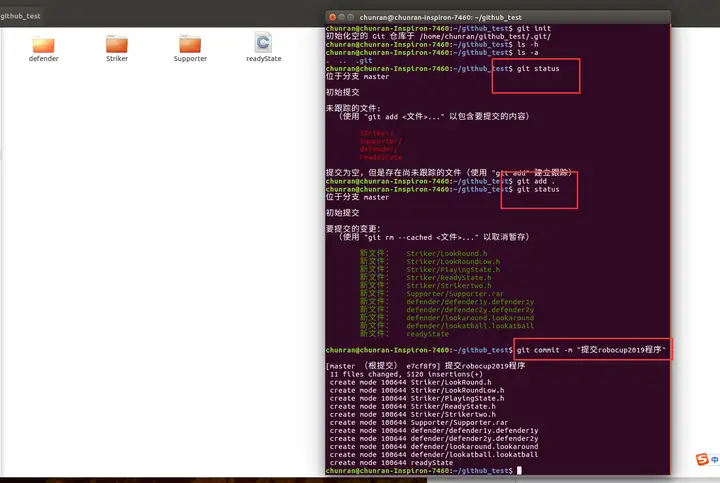Click 'create mode 100644 defender/defender1y.defender1y' line
The height and width of the screenshot is (483, 720).
pyautogui.click(x=434, y=431)
